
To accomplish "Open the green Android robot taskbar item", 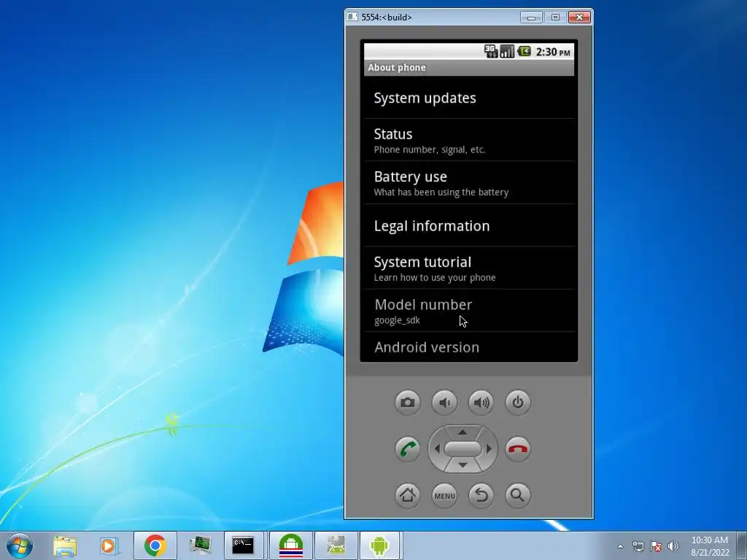I will coord(379,545).
